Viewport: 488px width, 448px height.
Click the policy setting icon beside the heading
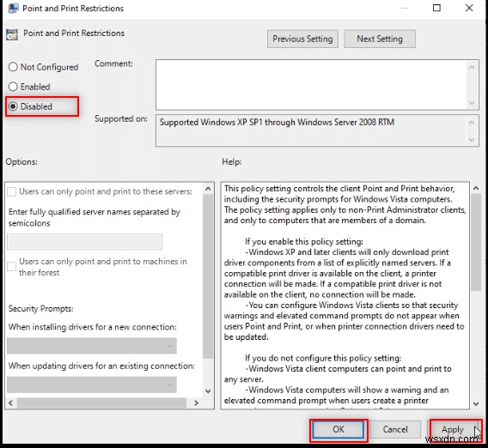(12, 34)
